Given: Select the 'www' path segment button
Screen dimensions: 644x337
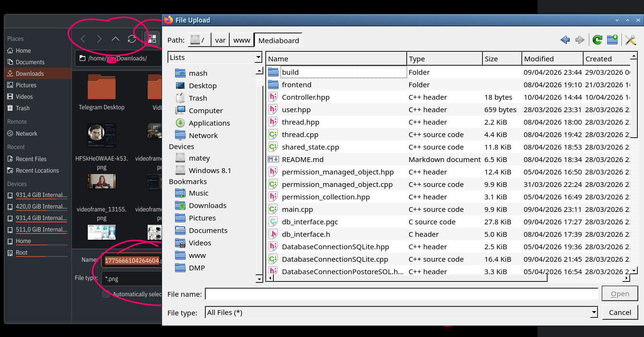Looking at the screenshot, I should coord(242,40).
